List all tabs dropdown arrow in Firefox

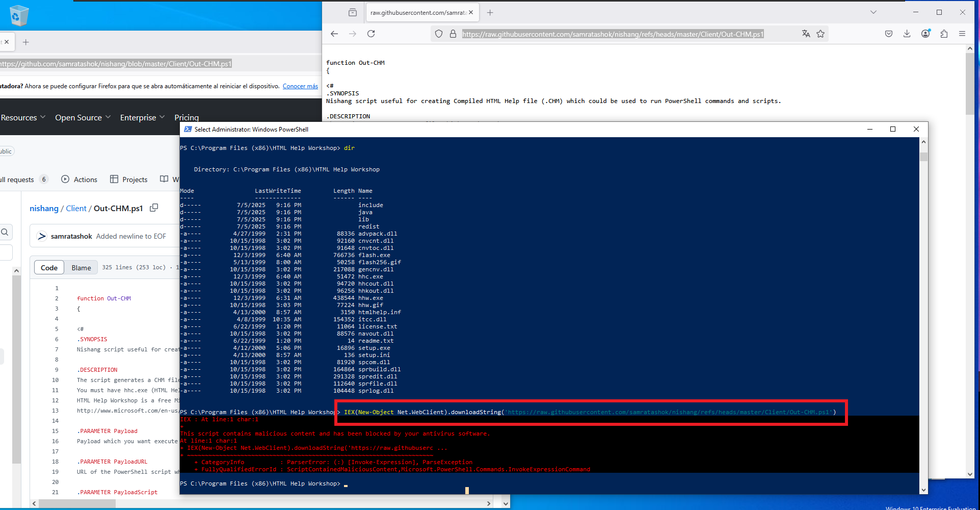[873, 12]
